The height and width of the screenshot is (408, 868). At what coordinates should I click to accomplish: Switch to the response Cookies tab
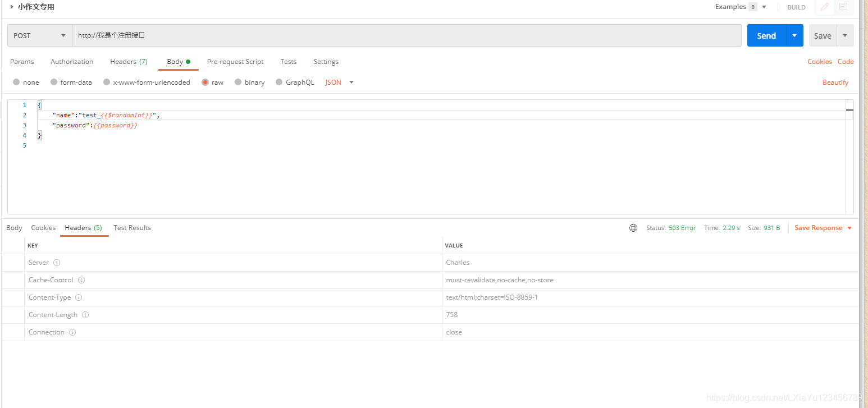[43, 228]
